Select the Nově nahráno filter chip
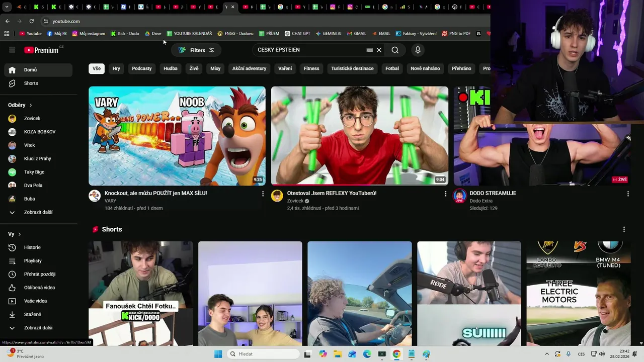This screenshot has height=362, width=644. point(425,68)
